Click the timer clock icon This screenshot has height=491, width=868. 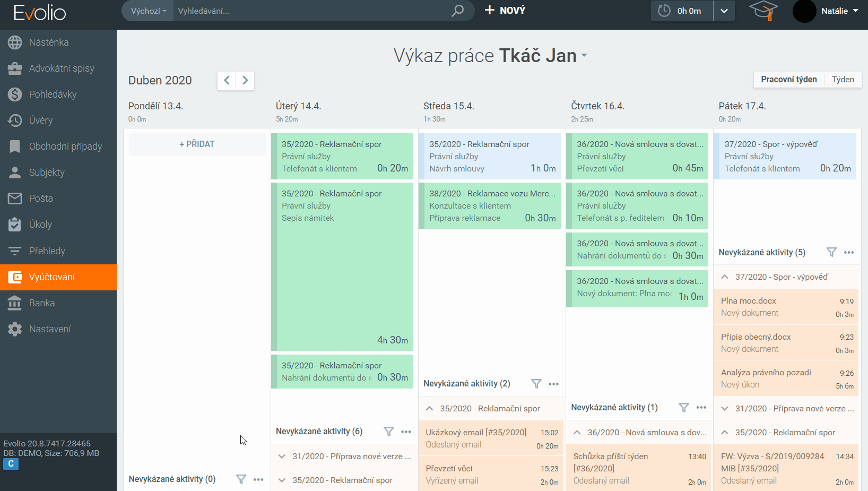664,11
